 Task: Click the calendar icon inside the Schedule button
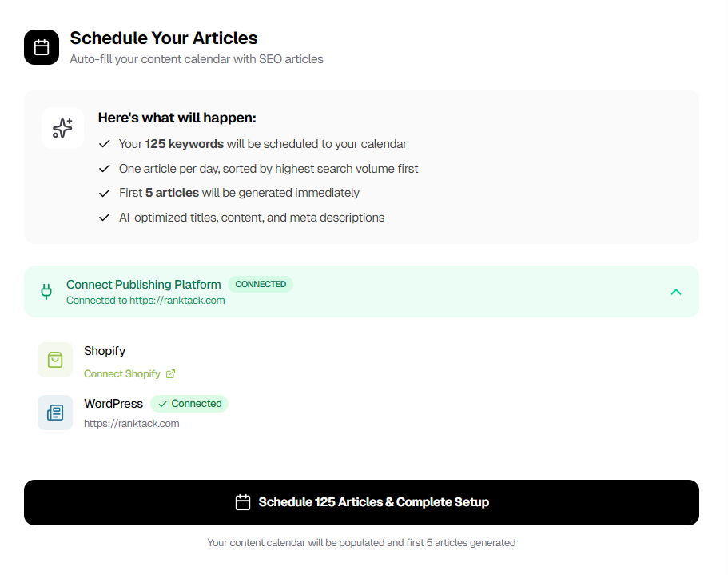click(x=243, y=502)
